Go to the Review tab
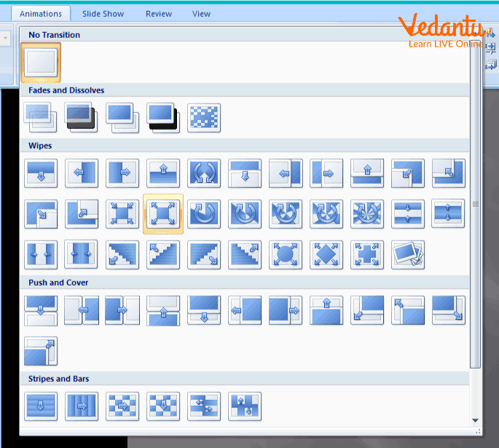Viewport: 499px width, 448px height. coord(159,13)
